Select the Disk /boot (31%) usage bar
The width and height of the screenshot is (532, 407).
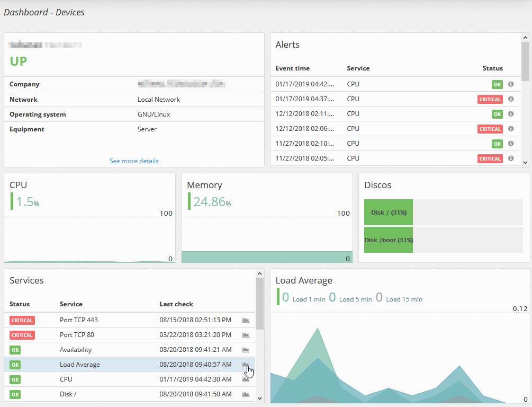pos(389,240)
